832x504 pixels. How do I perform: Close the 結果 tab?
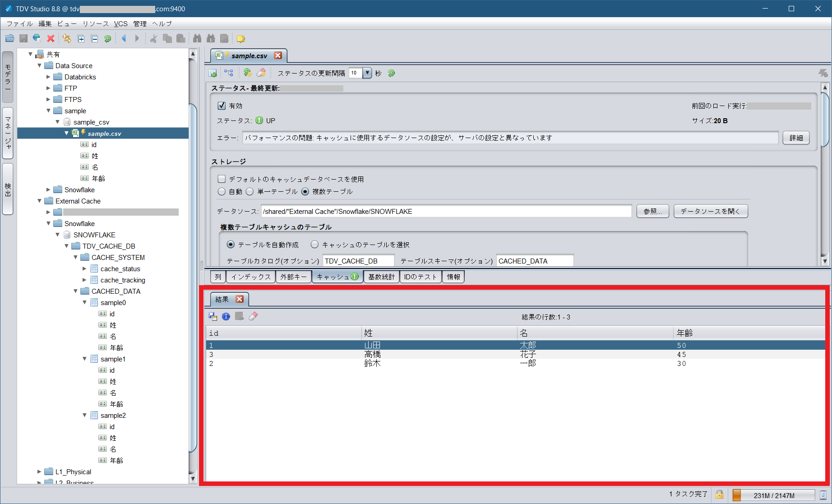[x=240, y=299]
